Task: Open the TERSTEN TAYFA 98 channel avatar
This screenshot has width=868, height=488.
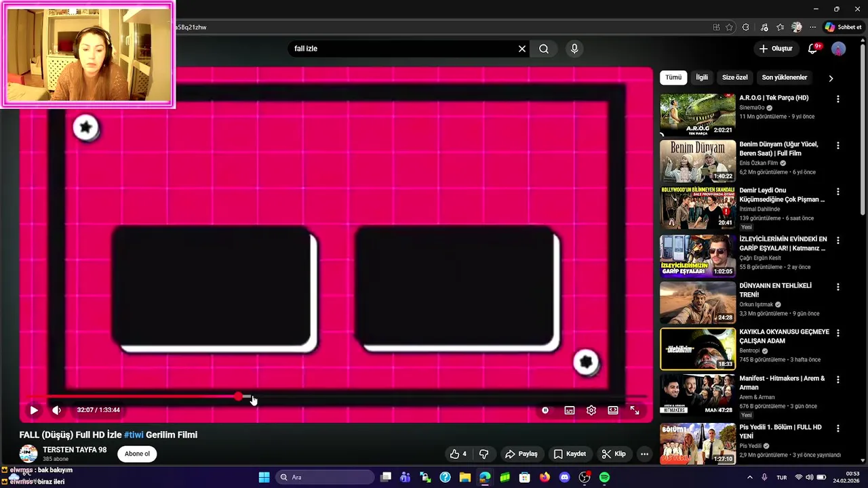Action: (28, 454)
